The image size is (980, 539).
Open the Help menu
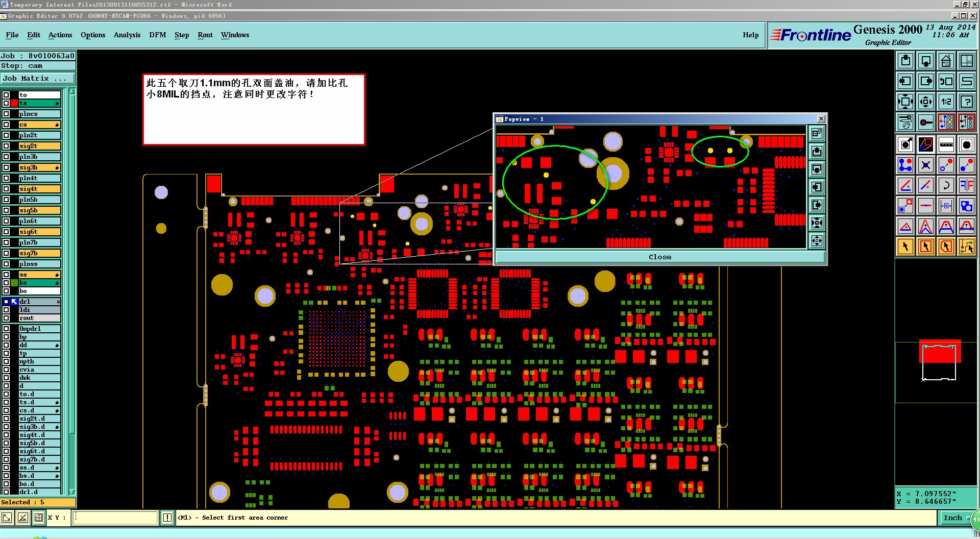point(751,35)
